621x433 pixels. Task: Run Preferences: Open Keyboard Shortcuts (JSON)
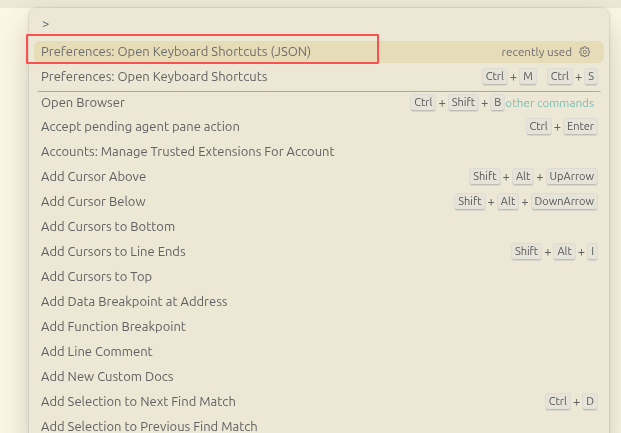pyautogui.click(x=319, y=52)
